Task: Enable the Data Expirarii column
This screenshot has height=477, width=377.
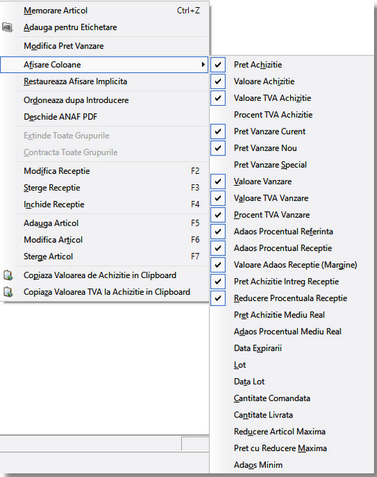Action: 292,348
